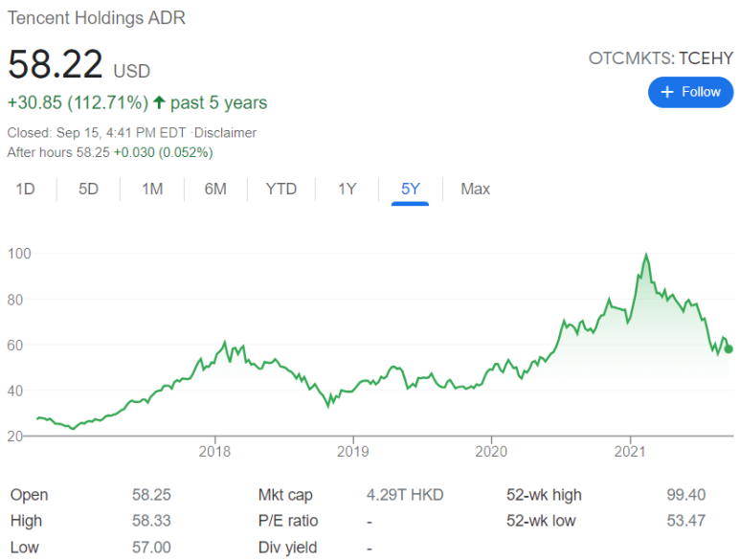This screenshot has width=740, height=560.
Task: Click the Tencent Holdings ADR title
Action: 97,18
